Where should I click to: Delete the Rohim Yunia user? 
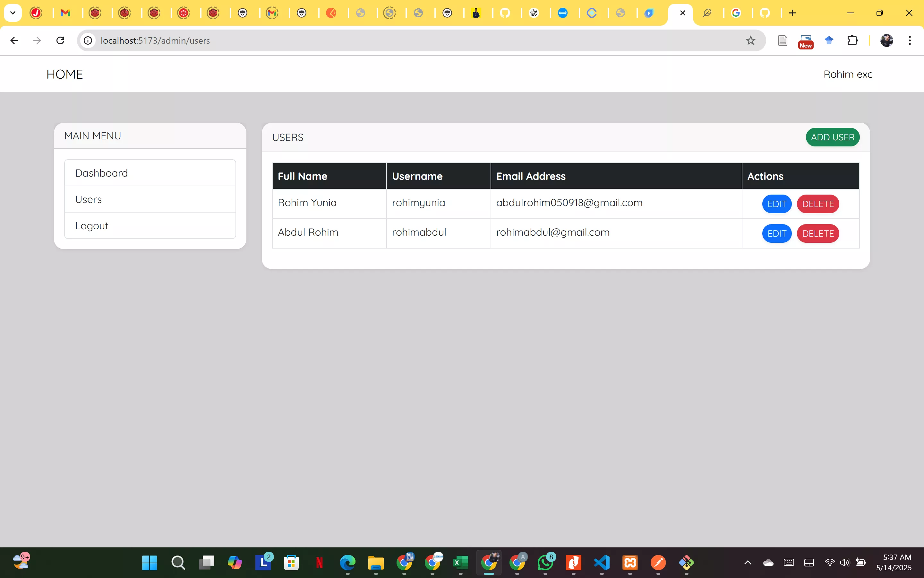(818, 204)
